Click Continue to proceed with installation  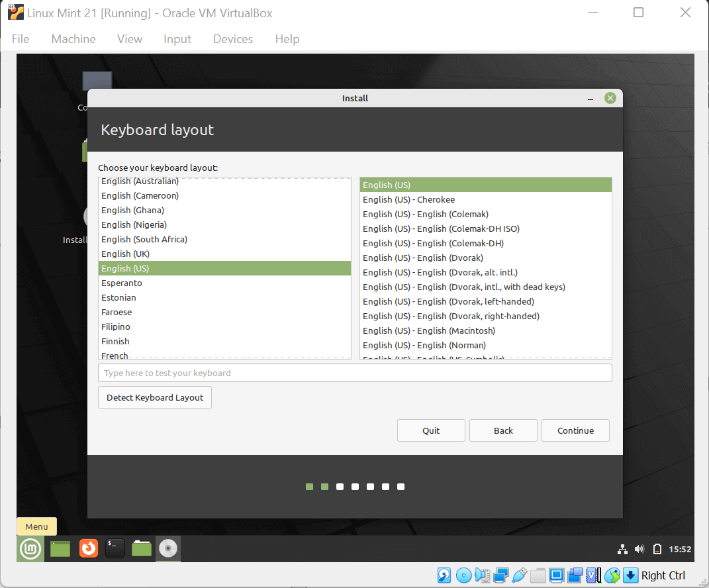(x=575, y=430)
